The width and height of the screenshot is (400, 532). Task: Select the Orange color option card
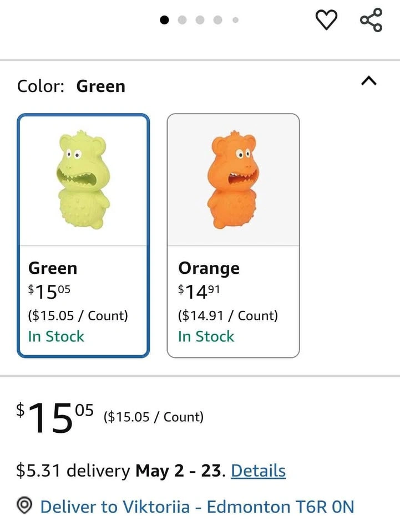[x=233, y=236]
